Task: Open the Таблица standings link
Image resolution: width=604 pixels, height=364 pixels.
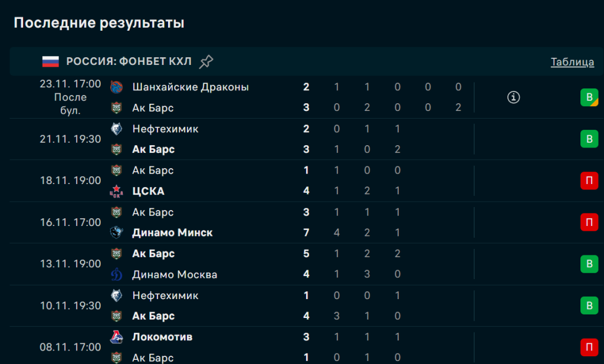Action: click(x=572, y=62)
